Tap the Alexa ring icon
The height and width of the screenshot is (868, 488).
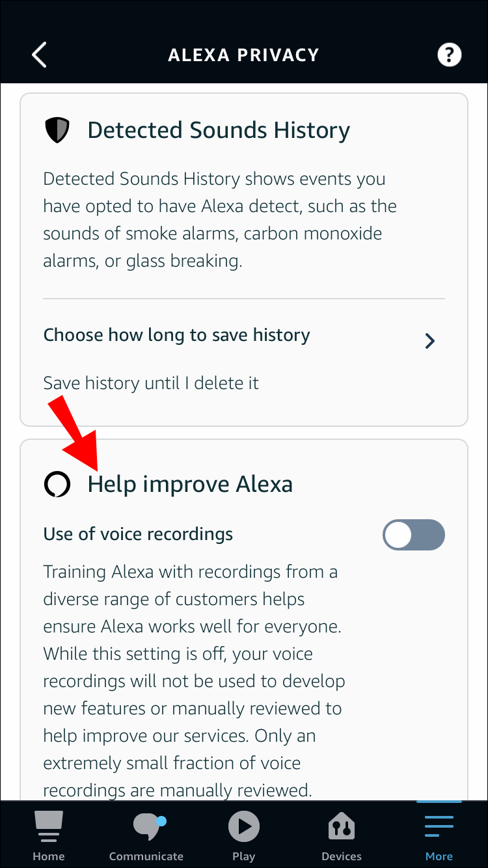pyautogui.click(x=57, y=484)
